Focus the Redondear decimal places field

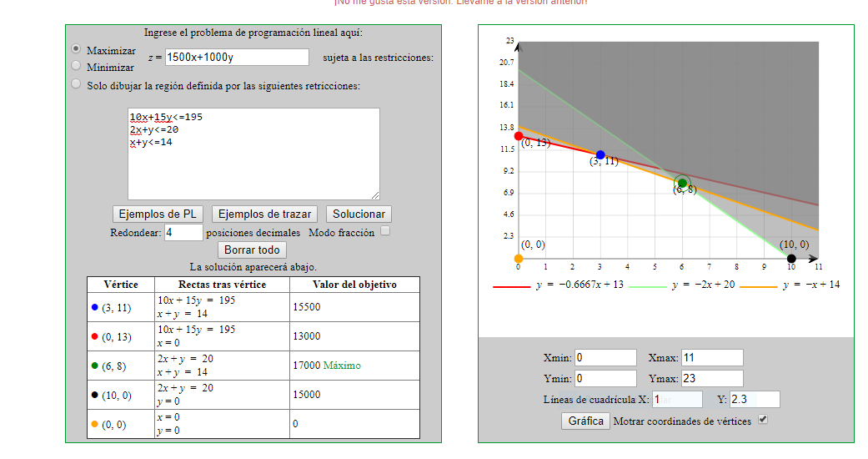pos(183,233)
